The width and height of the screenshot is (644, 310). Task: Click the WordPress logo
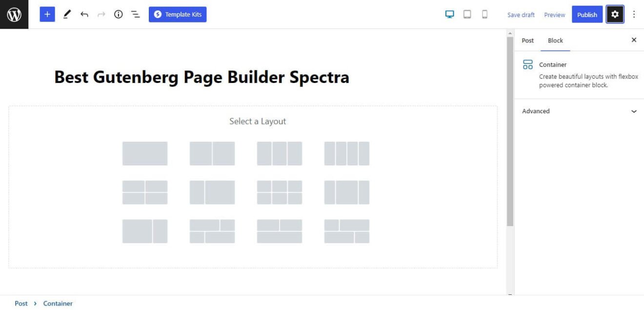point(14,14)
